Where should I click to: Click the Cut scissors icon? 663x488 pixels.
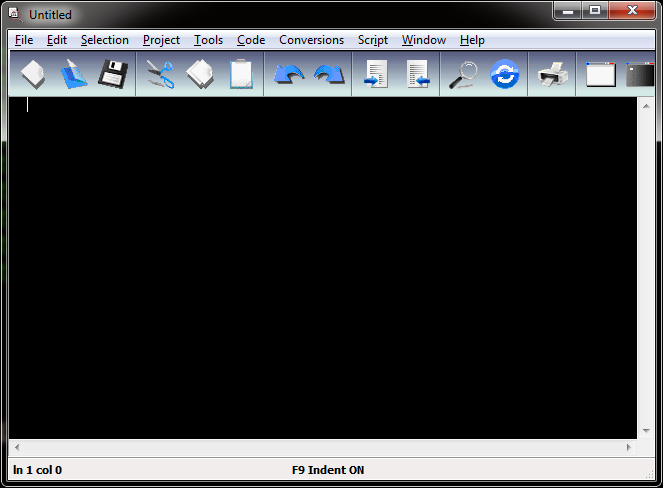click(161, 74)
